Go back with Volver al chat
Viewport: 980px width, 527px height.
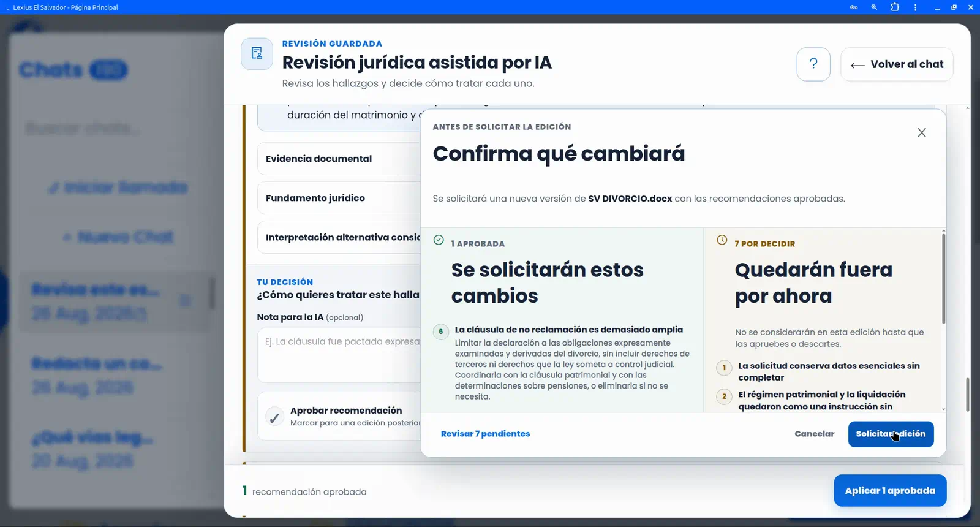coord(897,64)
